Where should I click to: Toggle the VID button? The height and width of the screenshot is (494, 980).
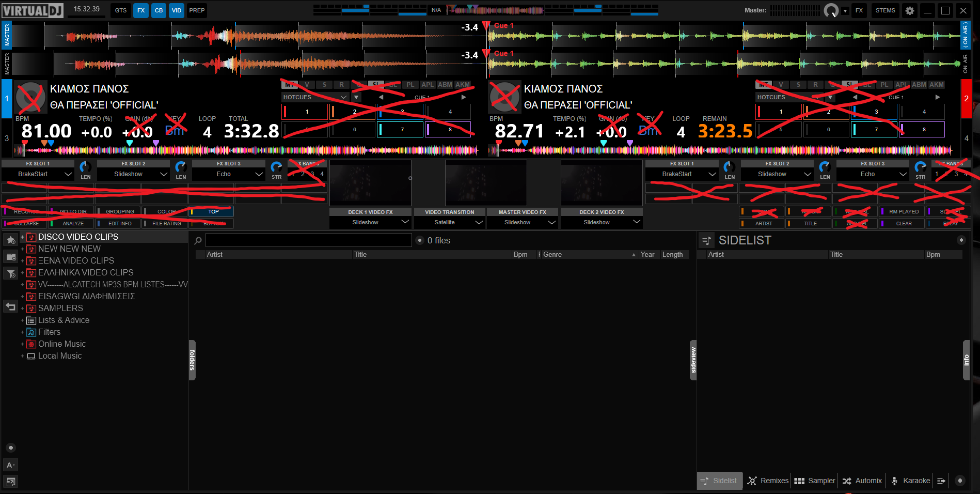177,10
